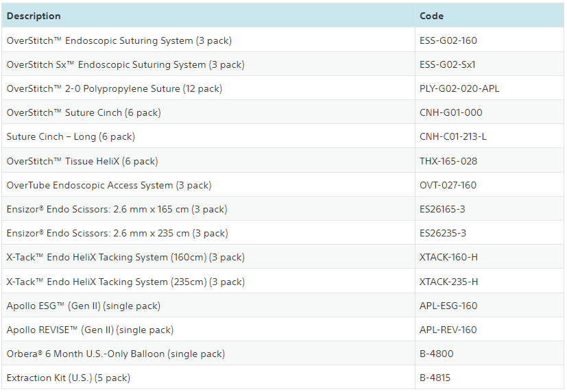Select OverStitch Endoscopic Suturing System description
Screen dimensions: 567x392
tap(119, 40)
